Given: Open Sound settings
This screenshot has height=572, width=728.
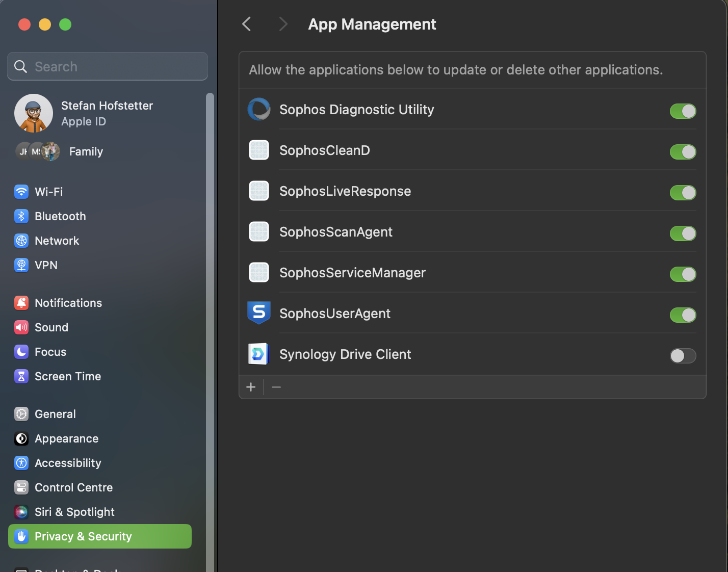Looking at the screenshot, I should pyautogui.click(x=21, y=327).
